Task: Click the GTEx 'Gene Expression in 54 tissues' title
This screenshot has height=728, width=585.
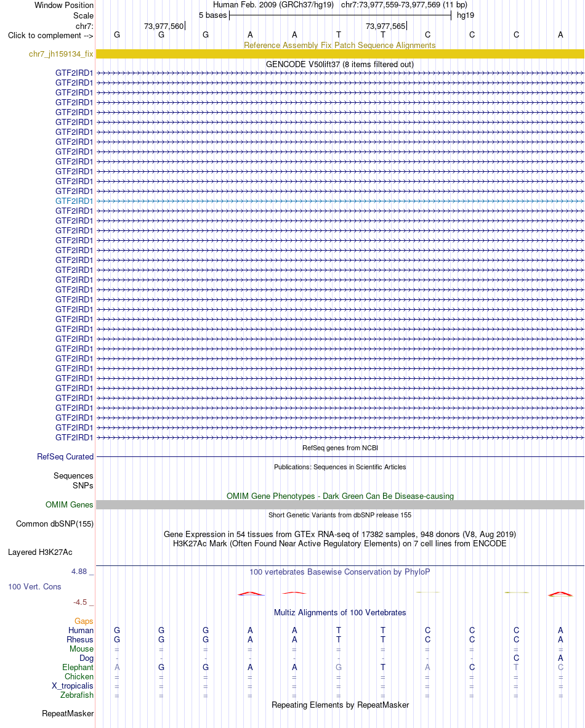Action: point(340,535)
